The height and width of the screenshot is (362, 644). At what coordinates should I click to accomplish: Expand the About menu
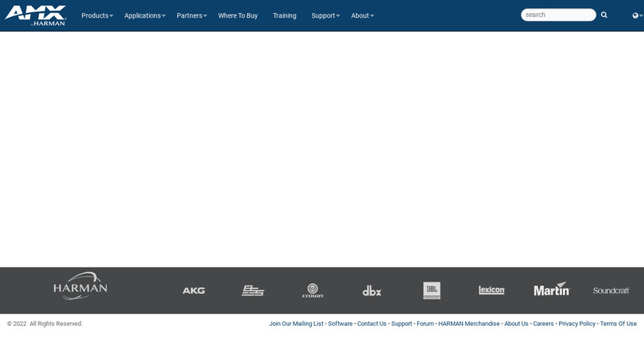click(363, 15)
